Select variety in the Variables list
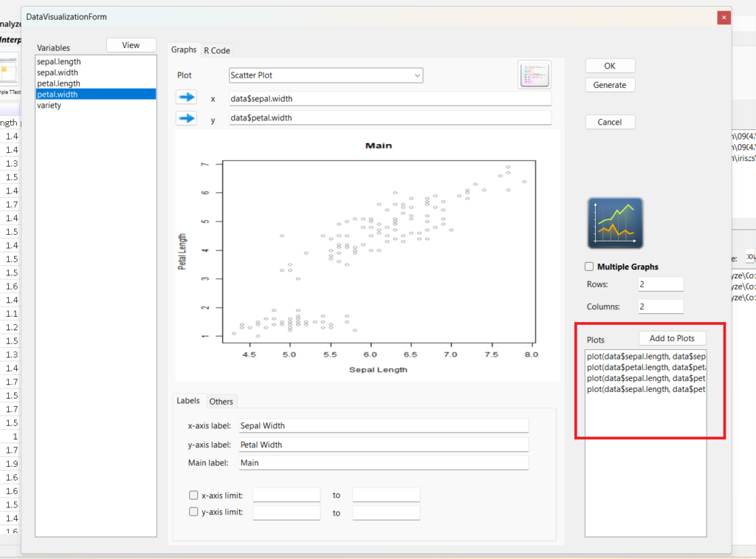 [49, 105]
